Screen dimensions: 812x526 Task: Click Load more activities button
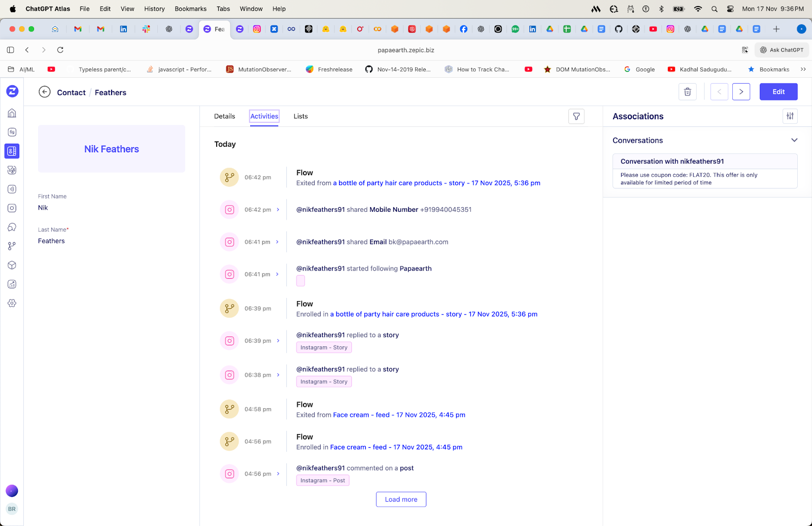[401, 499]
